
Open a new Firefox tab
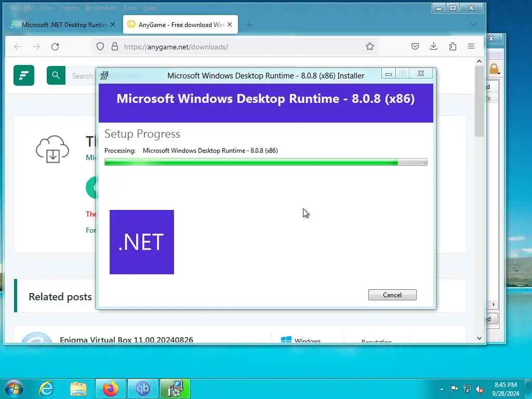click(249, 25)
